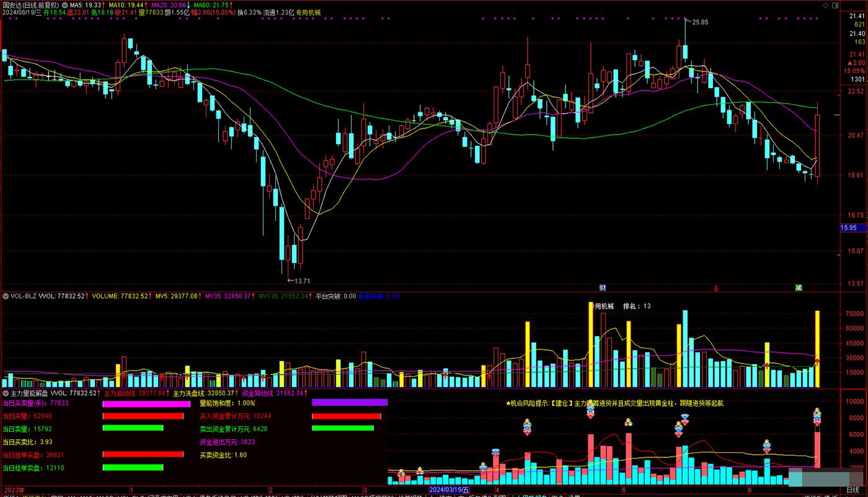Select the 日线 period button at bottom right
868x497 pixels.
pos(852,490)
